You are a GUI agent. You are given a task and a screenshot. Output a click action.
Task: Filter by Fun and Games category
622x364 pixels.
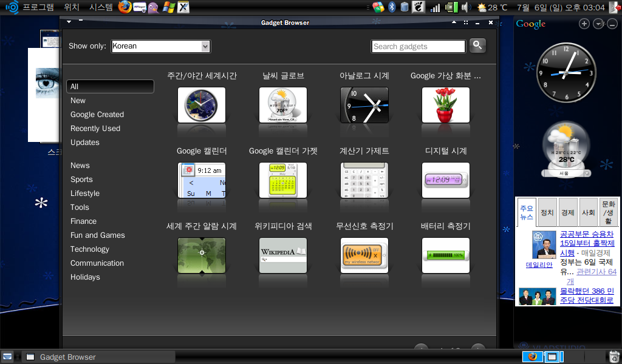(x=98, y=235)
